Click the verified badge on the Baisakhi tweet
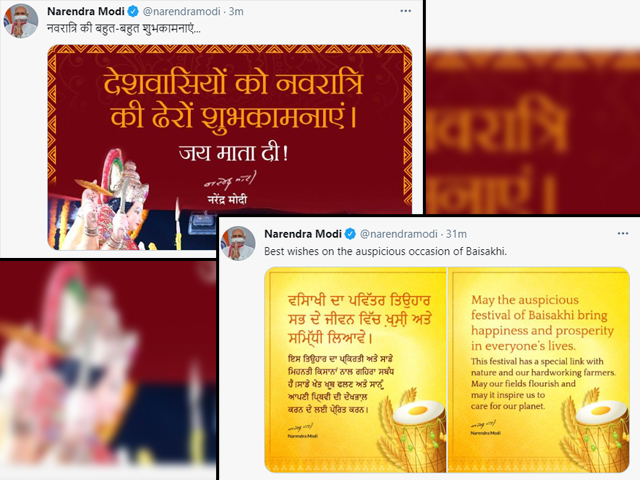This screenshot has width=640, height=480. 350,234
